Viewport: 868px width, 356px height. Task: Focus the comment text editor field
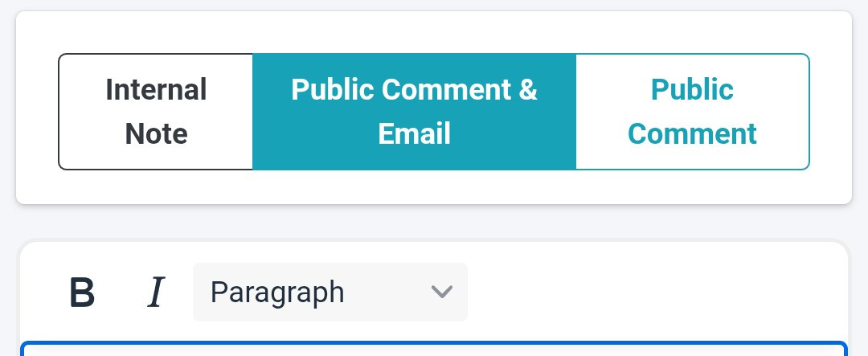click(434, 350)
